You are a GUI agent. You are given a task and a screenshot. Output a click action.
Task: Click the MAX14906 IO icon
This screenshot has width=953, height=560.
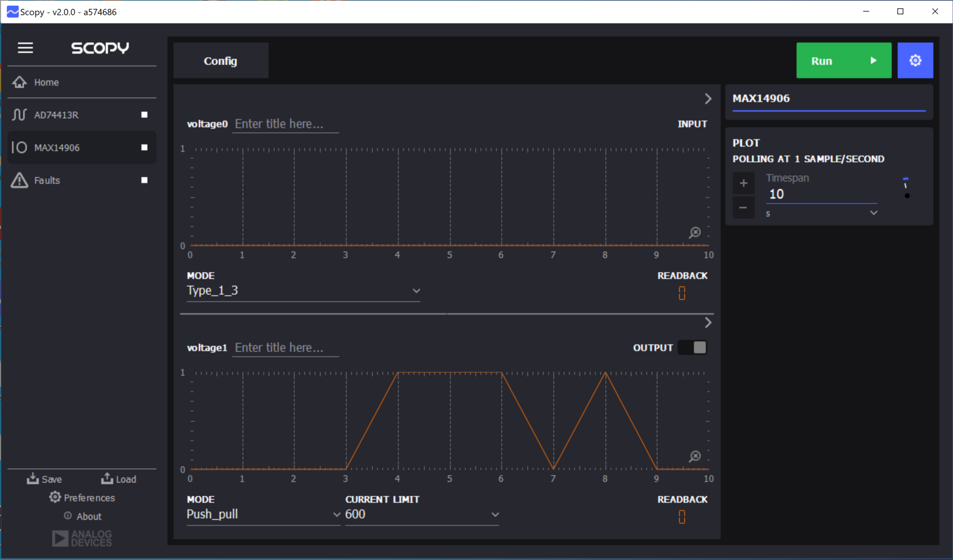19,147
